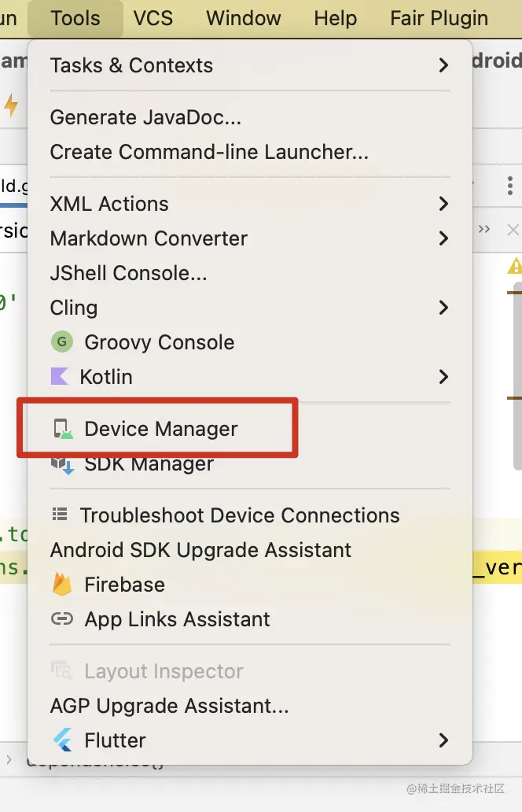The image size is (522, 812).
Task: Click the Troubleshoot Device Connections list icon
Action: pyautogui.click(x=60, y=515)
